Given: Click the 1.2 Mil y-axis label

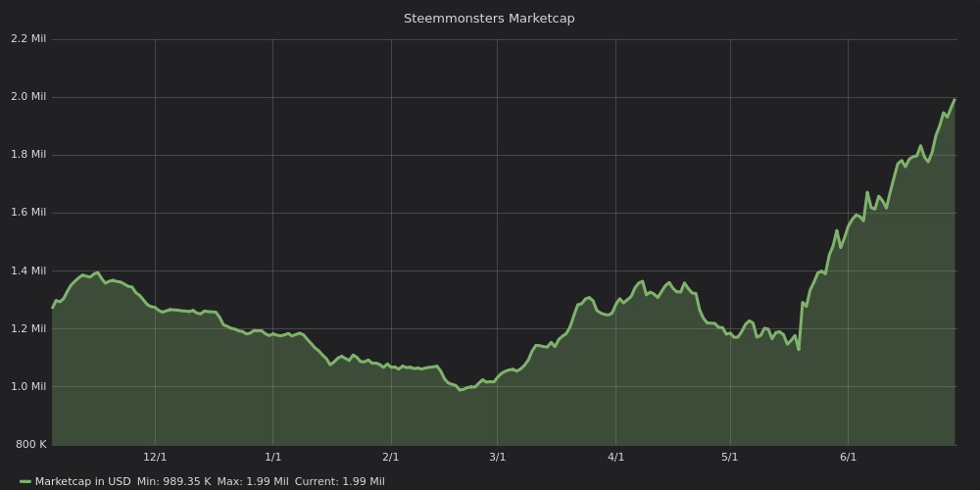Looking at the screenshot, I should [28, 328].
